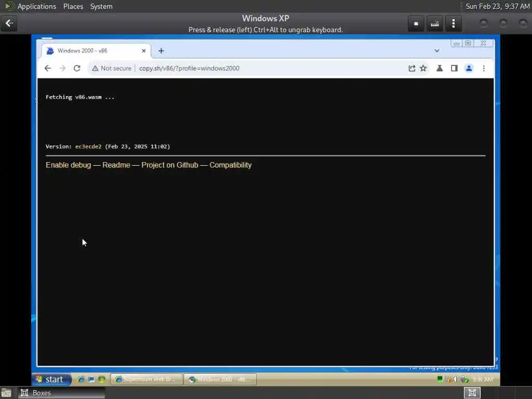Open the Boxes keyboard shortcuts button
Screen dimensions: 532x399
pyautogui.click(x=435, y=23)
